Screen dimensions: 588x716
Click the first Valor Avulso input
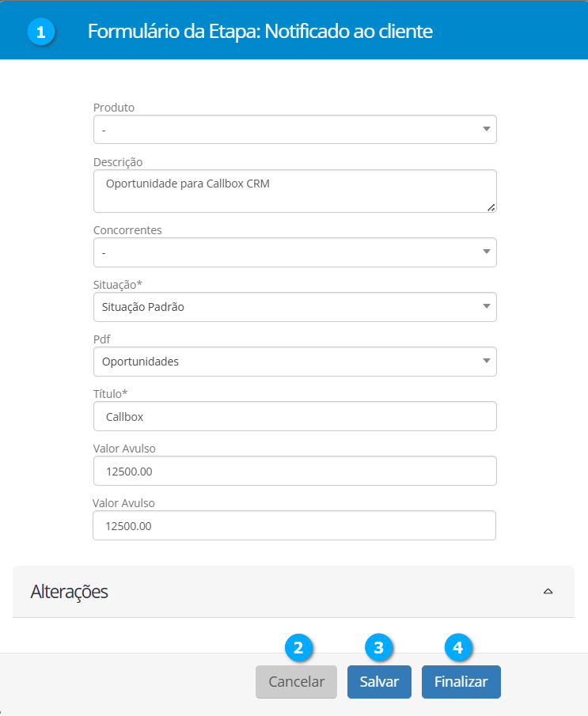294,471
